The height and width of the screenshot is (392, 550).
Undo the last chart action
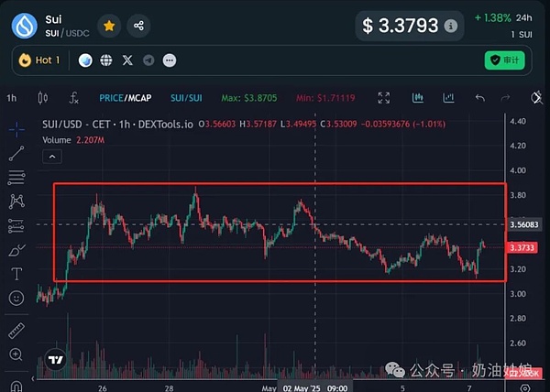479,98
